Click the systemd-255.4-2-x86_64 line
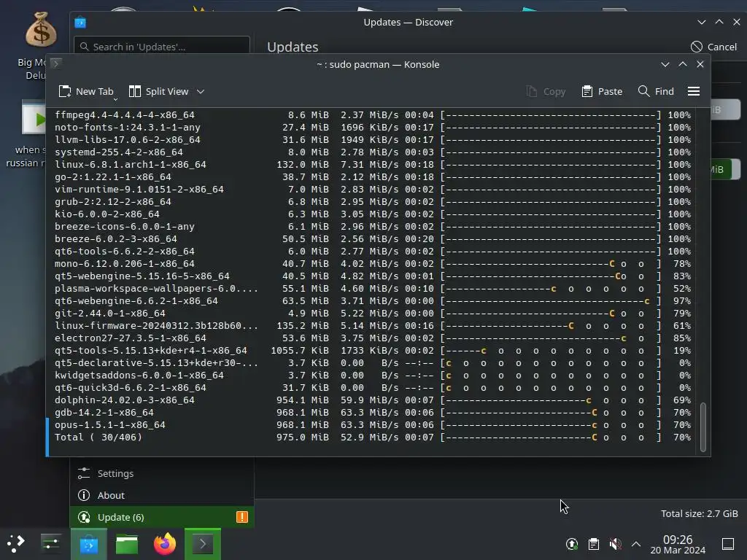The image size is (747, 560). (x=373, y=152)
